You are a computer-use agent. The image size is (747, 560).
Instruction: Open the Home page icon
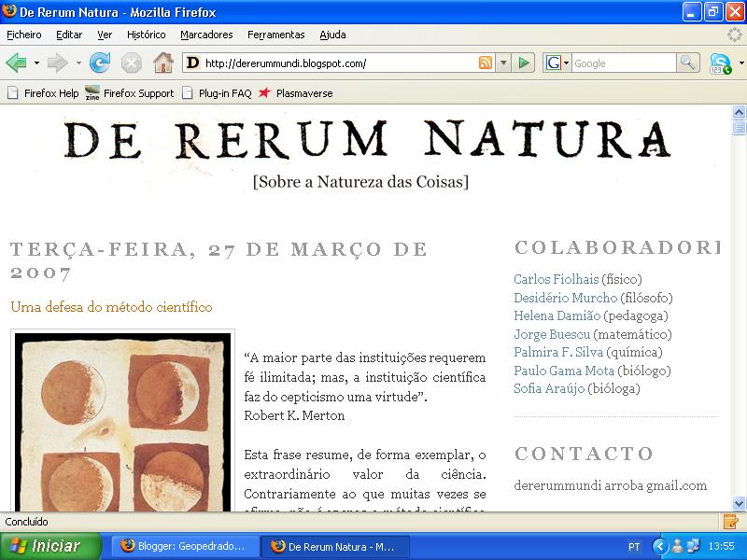tap(162, 63)
